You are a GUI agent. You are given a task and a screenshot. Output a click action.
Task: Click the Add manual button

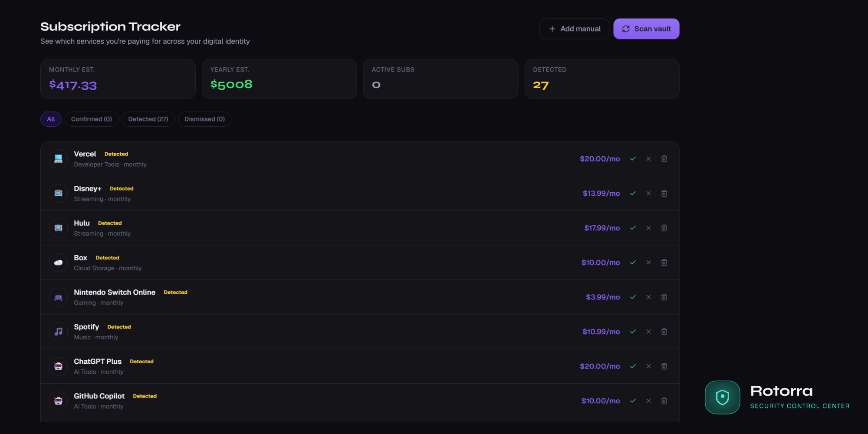coord(574,29)
